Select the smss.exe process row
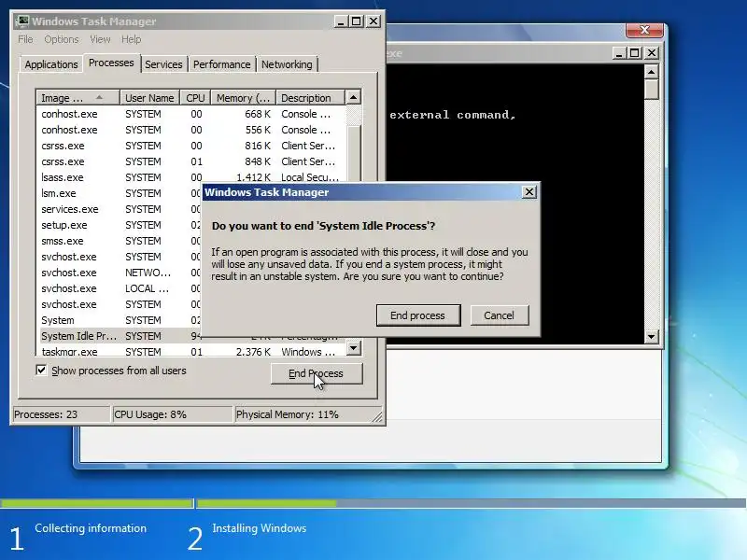747x560 pixels. pyautogui.click(x=120, y=241)
